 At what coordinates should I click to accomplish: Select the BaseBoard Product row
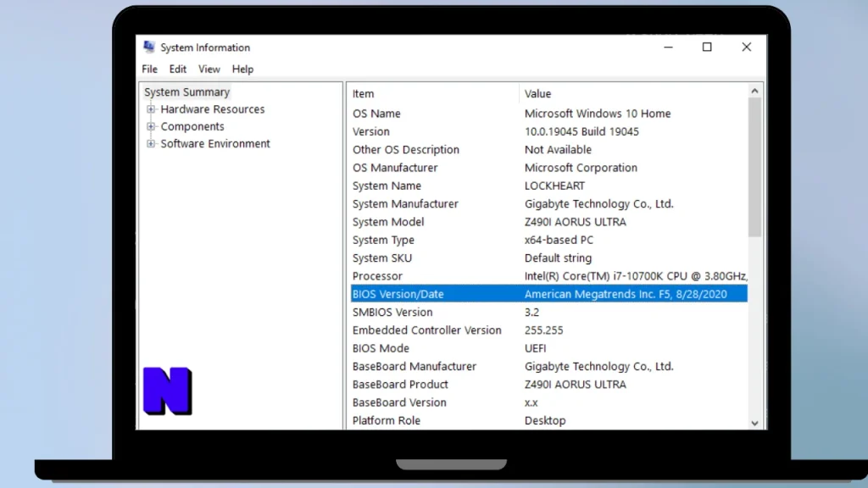pyautogui.click(x=548, y=385)
